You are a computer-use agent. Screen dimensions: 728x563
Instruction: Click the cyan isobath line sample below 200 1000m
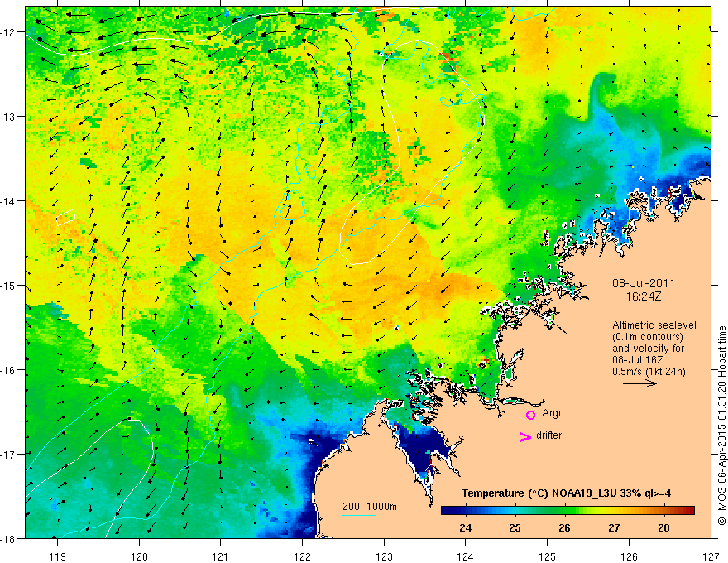coord(359,515)
